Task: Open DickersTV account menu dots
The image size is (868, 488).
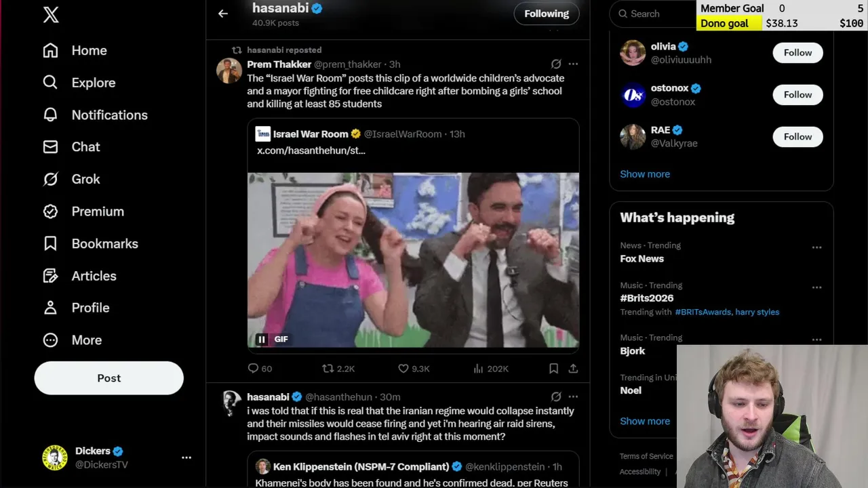Action: 186,457
